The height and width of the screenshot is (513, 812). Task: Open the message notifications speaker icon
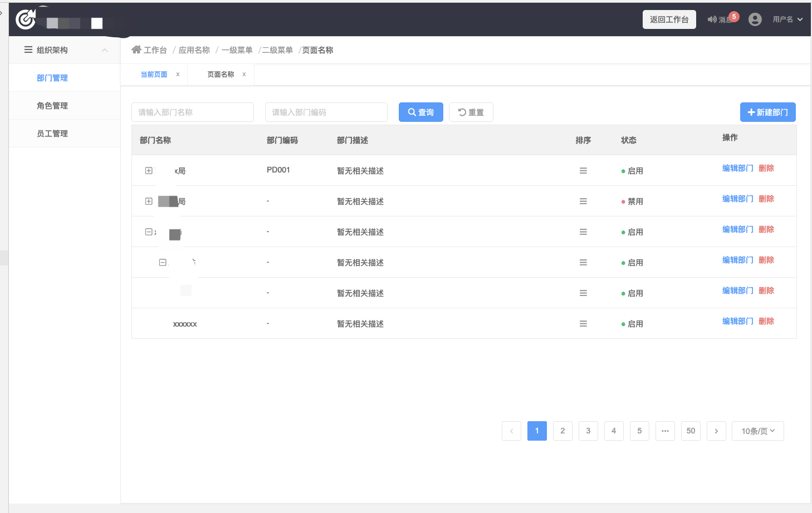(712, 19)
